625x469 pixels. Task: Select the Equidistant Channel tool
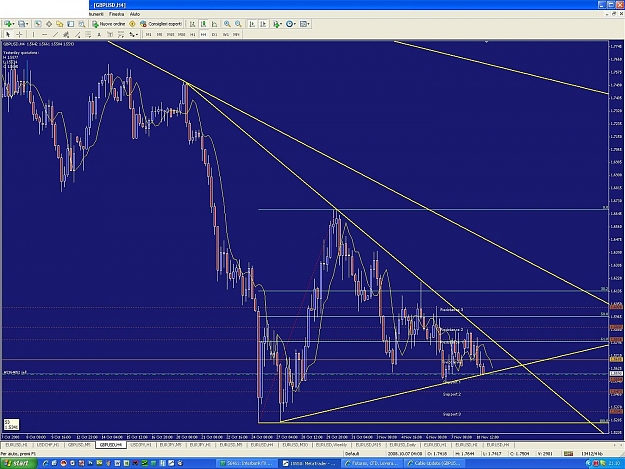(66, 34)
